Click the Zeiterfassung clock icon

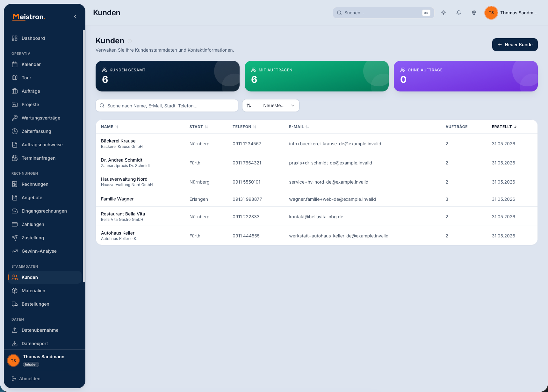pos(15,131)
